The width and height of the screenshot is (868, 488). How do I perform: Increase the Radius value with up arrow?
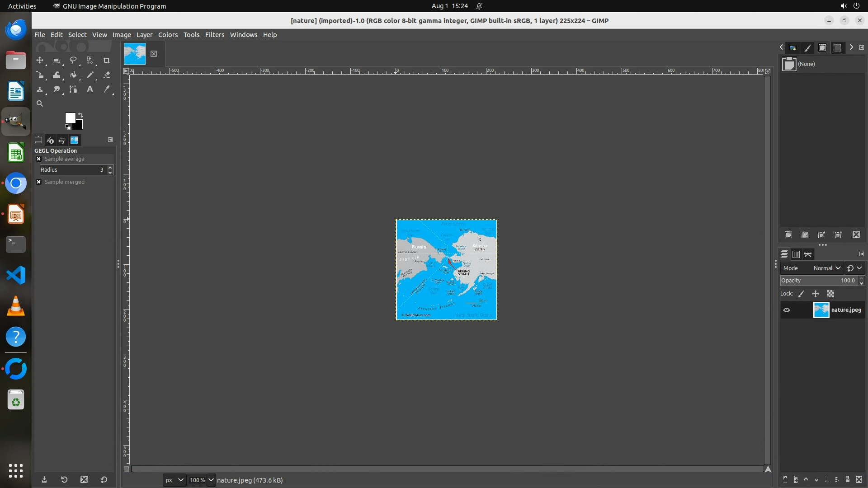(x=110, y=168)
